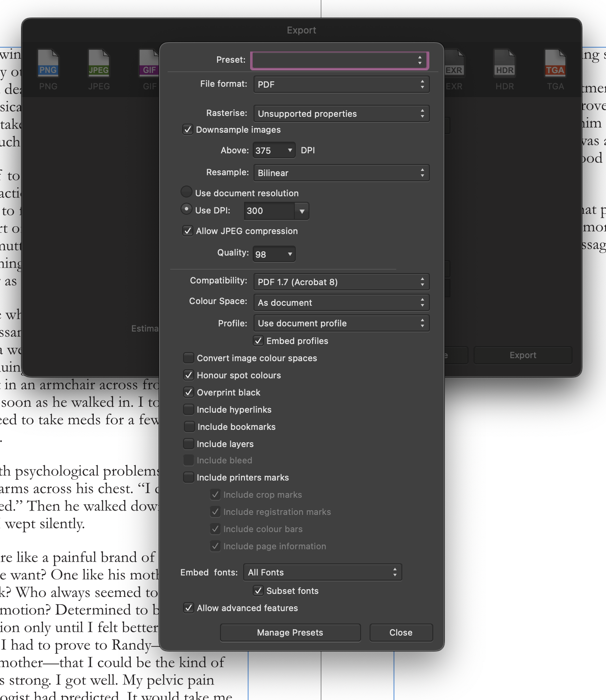This screenshot has width=606, height=700.
Task: Toggle the Downsample images checkbox
Action: pos(188,130)
